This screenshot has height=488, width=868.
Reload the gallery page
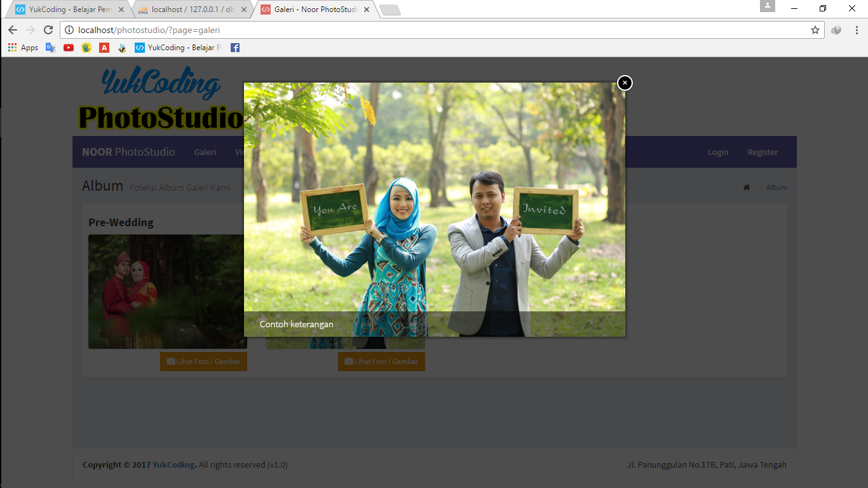[x=48, y=30]
